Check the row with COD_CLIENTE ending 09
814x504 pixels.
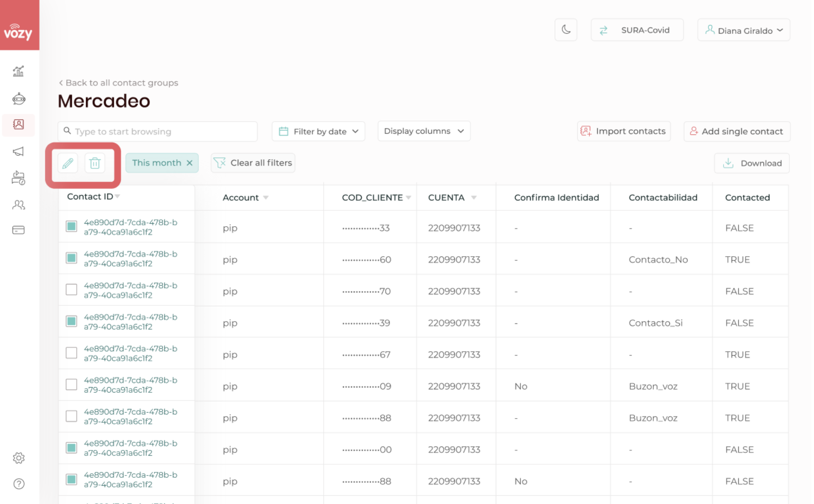(71, 385)
